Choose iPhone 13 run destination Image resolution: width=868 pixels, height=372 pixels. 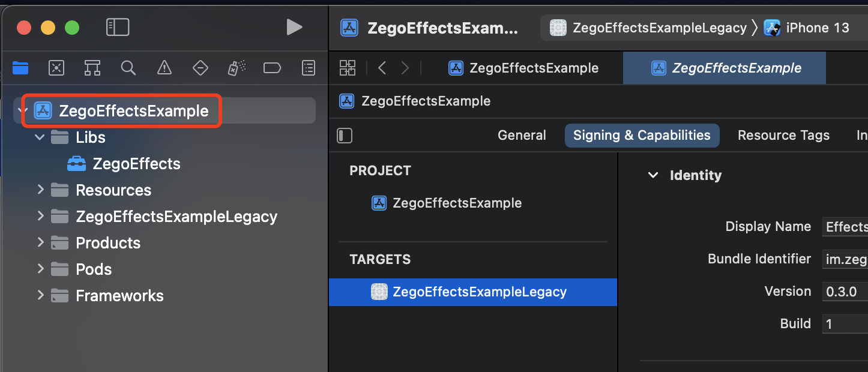(807, 28)
